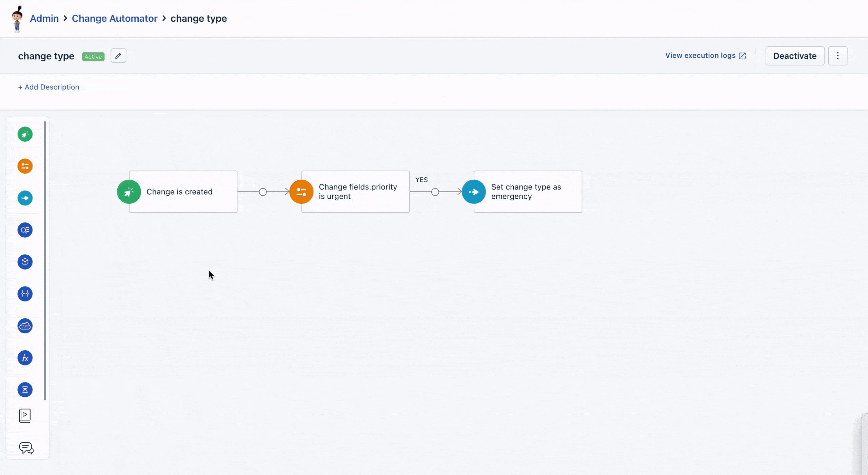The height and width of the screenshot is (475, 868).
Task: Open the three-dot more options menu
Action: click(x=838, y=56)
